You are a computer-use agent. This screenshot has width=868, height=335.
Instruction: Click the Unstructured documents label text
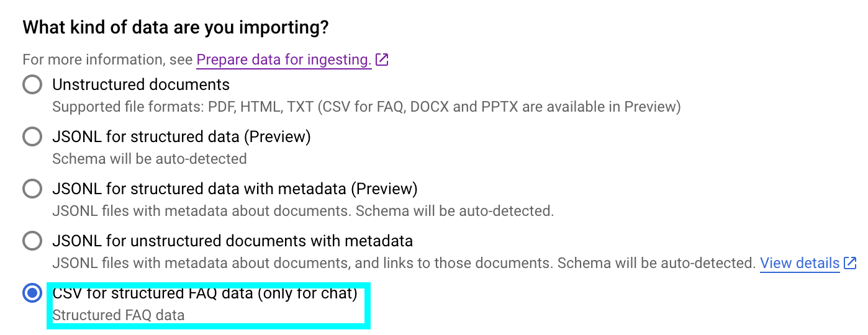tap(141, 84)
